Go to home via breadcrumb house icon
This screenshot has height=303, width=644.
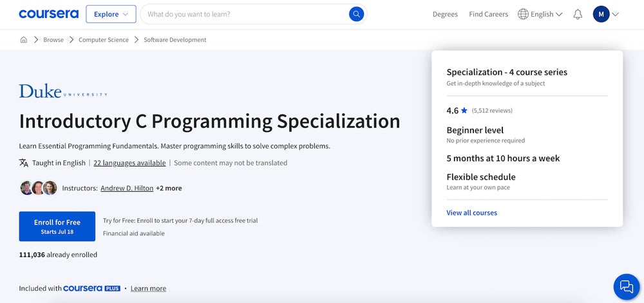tap(24, 40)
